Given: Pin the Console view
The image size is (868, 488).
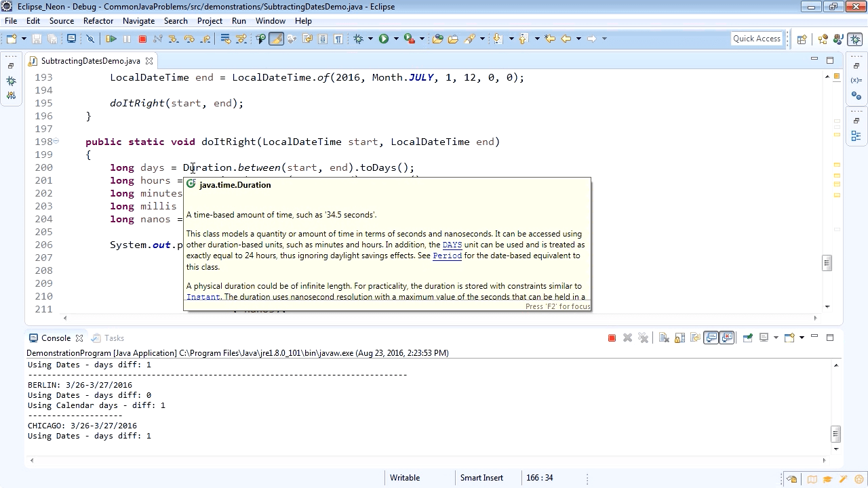Looking at the screenshot, I should pyautogui.click(x=748, y=338).
